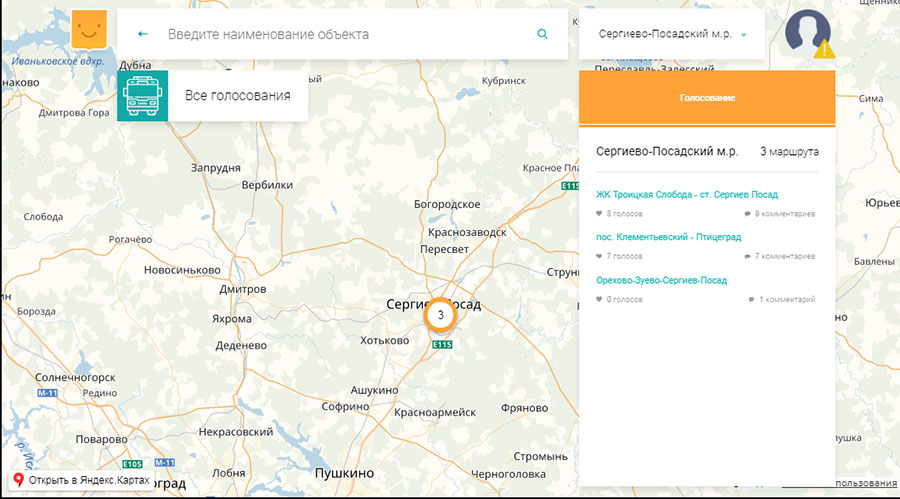Image resolution: width=900 pixels, height=499 pixels.
Task: Click the orange smiley face logo
Action: pyautogui.click(x=90, y=32)
